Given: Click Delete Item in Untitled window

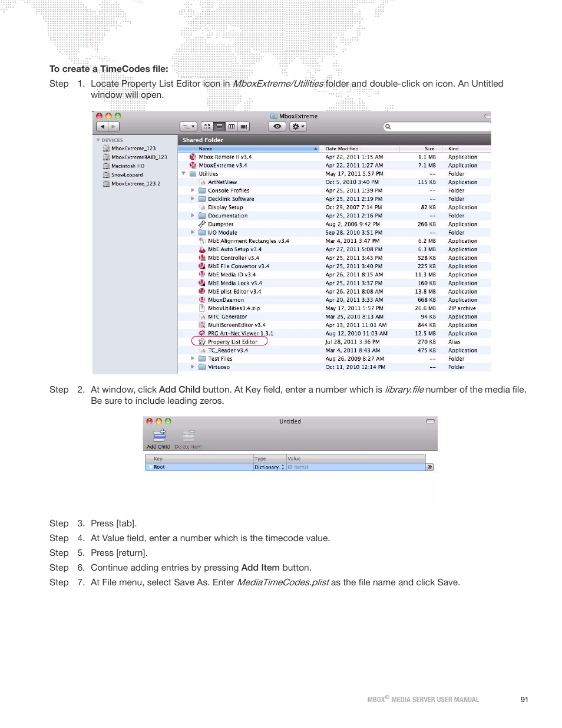Looking at the screenshot, I should (x=188, y=440).
